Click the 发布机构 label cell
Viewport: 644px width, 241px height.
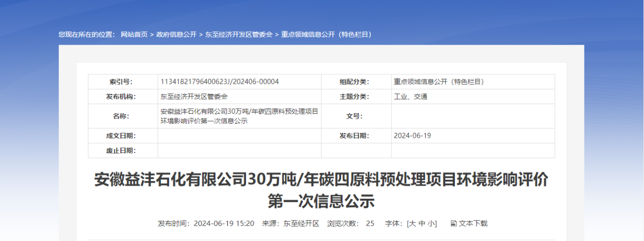coord(123,97)
